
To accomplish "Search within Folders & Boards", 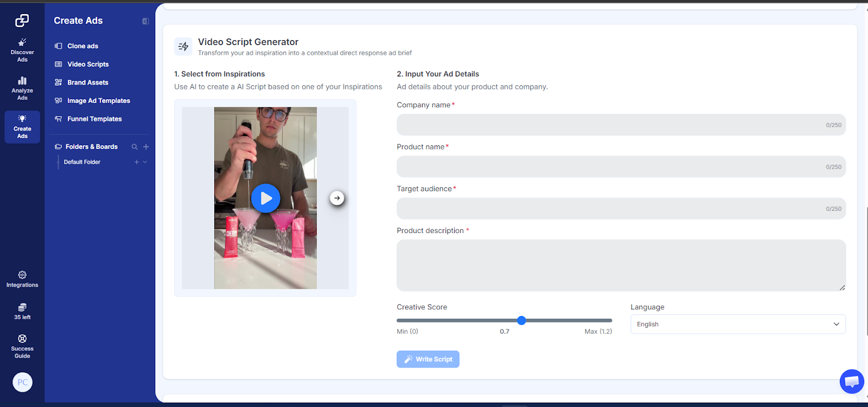I will click(135, 147).
